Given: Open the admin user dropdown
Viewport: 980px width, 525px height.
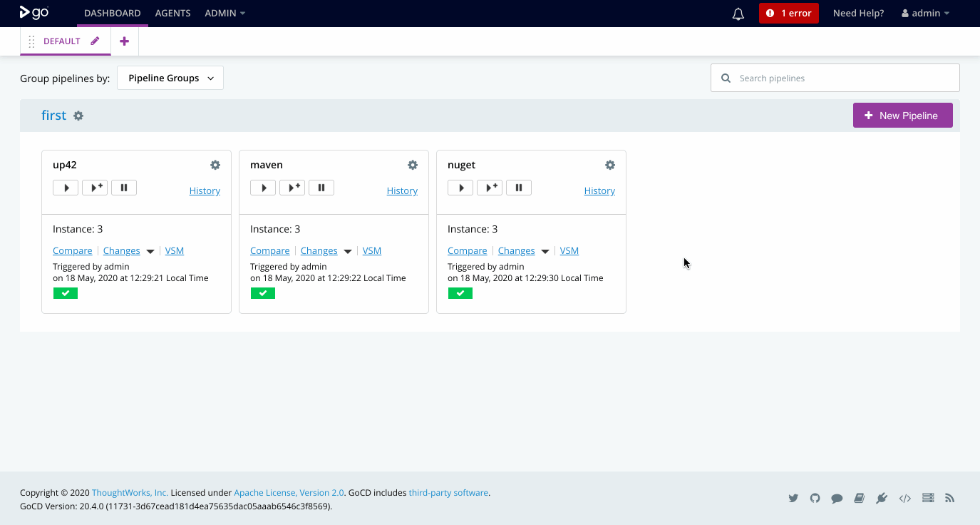Looking at the screenshot, I should [926, 14].
